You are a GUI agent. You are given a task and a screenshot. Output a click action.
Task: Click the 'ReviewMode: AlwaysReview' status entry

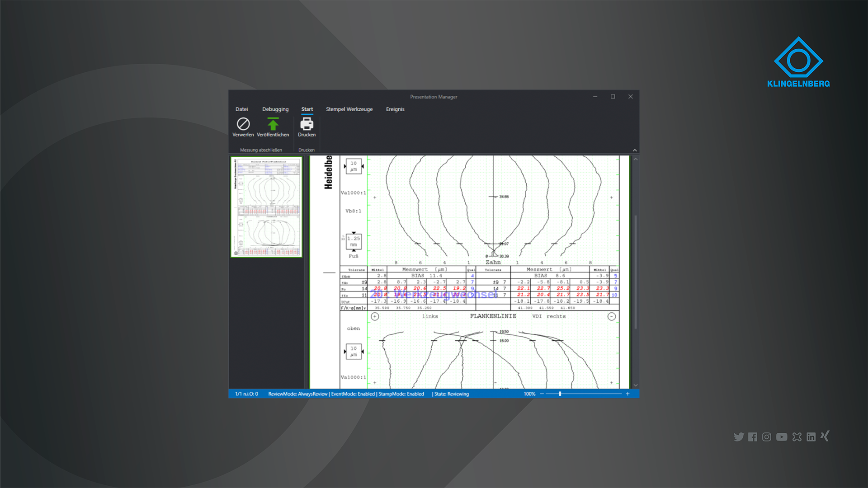(297, 394)
